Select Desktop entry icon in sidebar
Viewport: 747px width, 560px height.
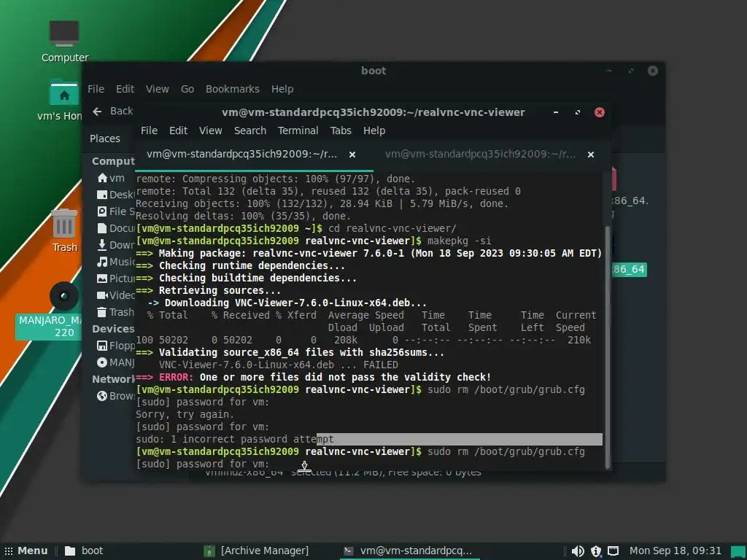click(102, 195)
